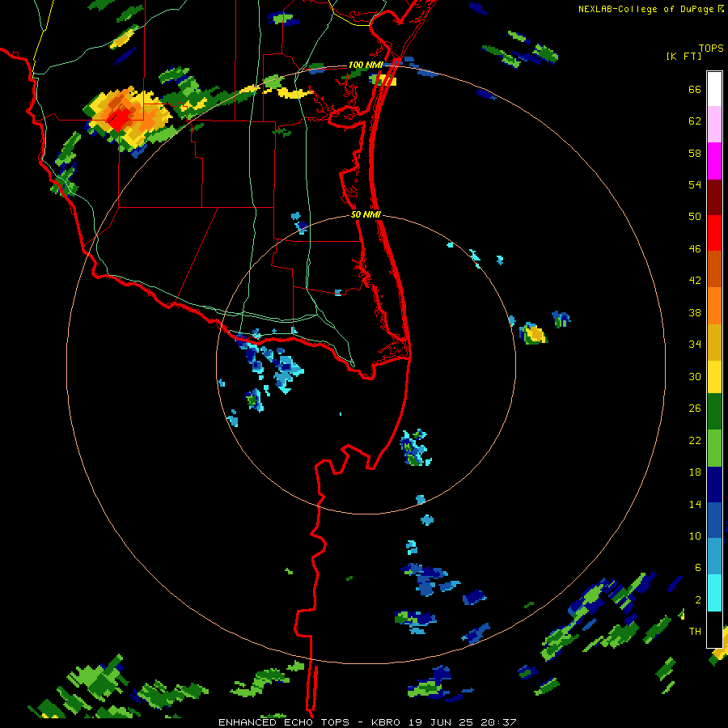Pick the dark green swatch on the color bar
Viewport: 728px width, 728px height.
click(714, 412)
